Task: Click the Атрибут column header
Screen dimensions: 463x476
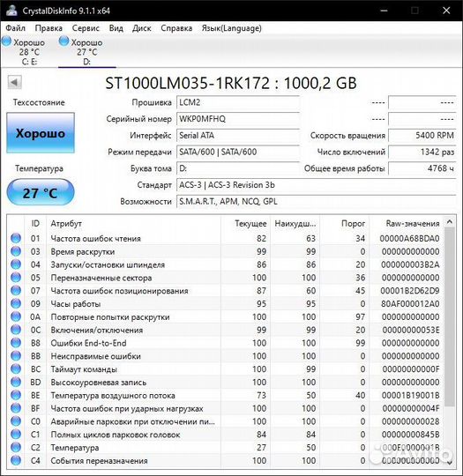Action: click(x=133, y=223)
